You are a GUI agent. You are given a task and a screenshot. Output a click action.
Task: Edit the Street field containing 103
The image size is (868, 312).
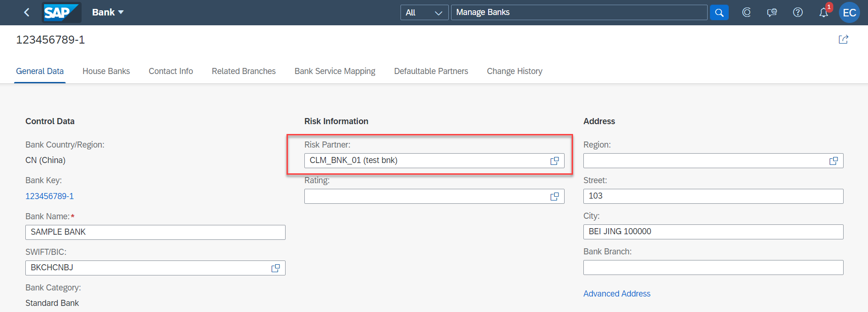click(713, 196)
